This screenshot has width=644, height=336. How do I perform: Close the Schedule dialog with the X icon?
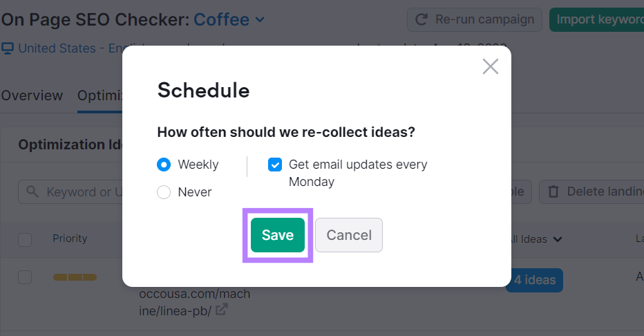coord(491,66)
